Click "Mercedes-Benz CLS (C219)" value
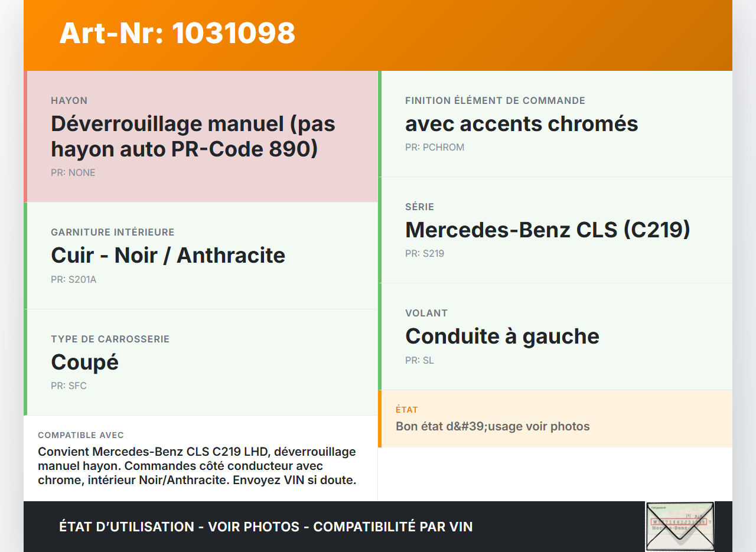756x552 pixels. [548, 230]
